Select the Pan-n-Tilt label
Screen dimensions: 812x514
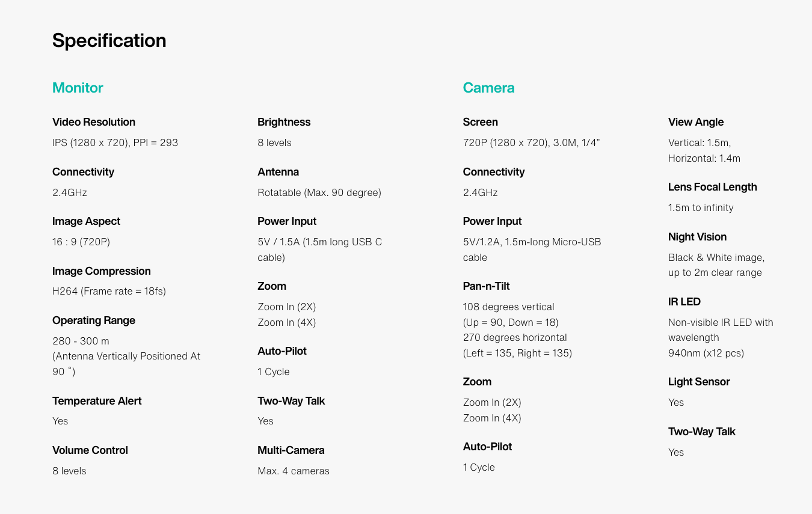[x=486, y=286]
